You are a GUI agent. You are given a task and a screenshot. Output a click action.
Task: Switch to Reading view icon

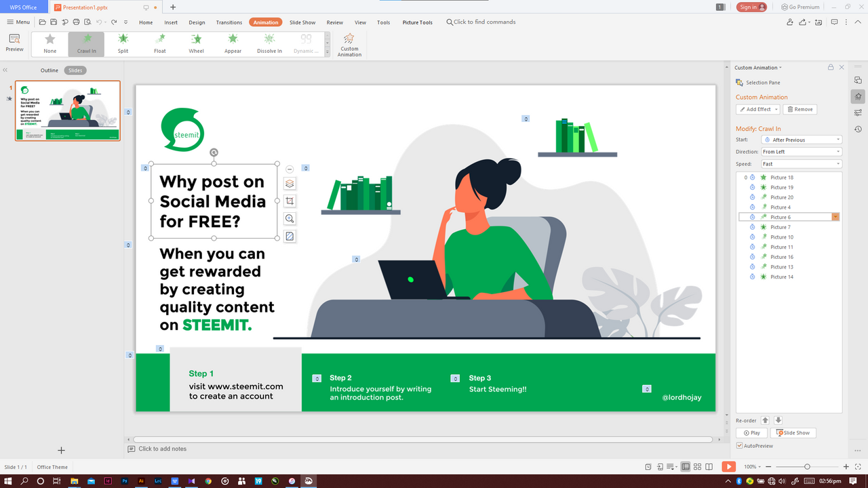(x=709, y=466)
